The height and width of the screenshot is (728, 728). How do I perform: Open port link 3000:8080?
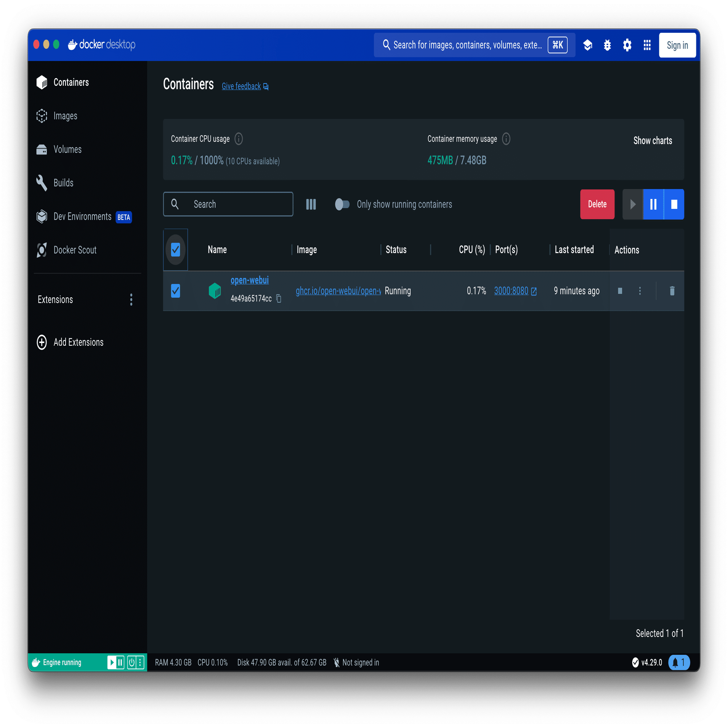[x=515, y=291]
